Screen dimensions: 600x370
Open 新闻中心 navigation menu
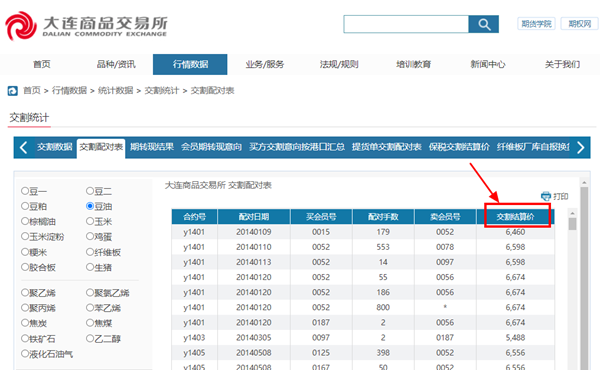(x=488, y=64)
